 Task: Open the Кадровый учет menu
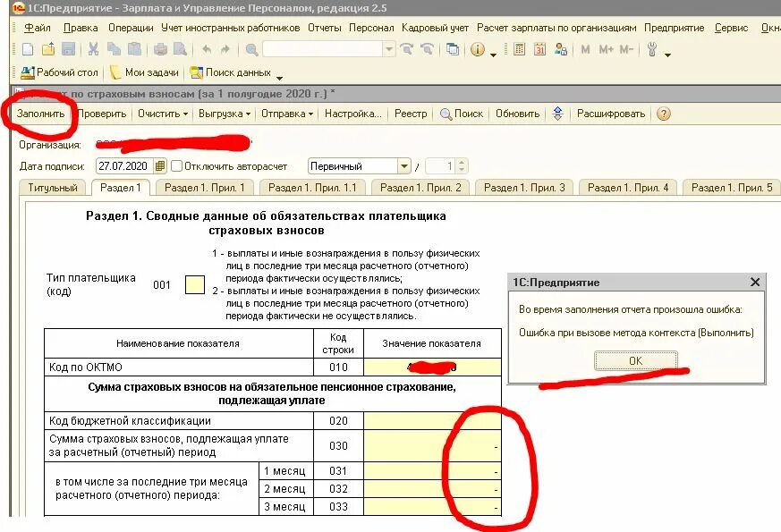pyautogui.click(x=435, y=28)
